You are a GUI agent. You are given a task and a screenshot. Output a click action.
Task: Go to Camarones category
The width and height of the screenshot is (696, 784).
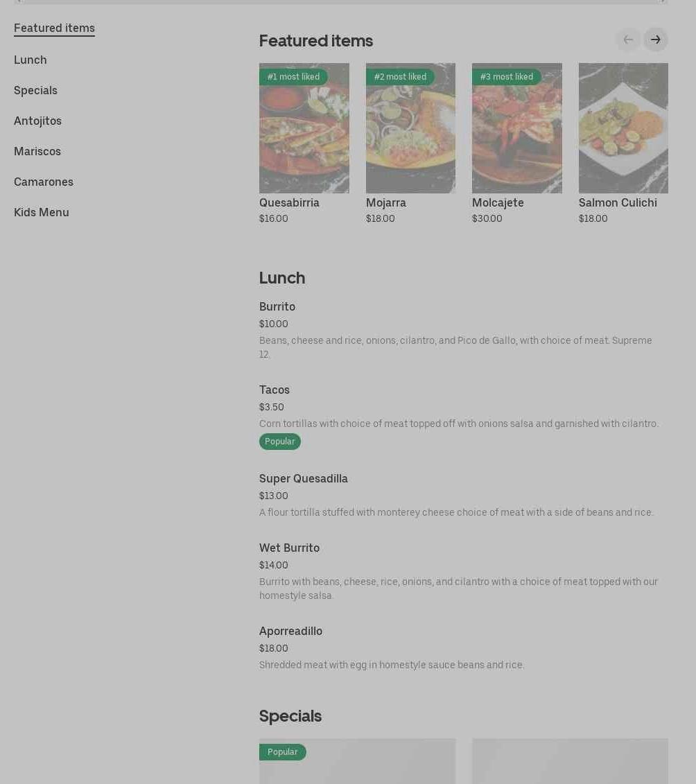tap(44, 182)
